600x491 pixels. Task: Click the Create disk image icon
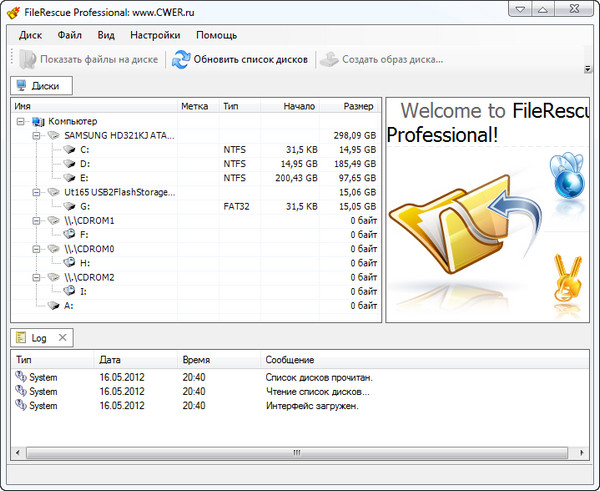[x=328, y=59]
